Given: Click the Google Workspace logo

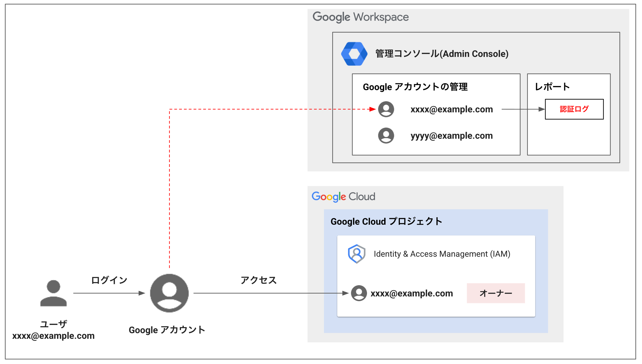Looking at the screenshot, I should (x=360, y=17).
